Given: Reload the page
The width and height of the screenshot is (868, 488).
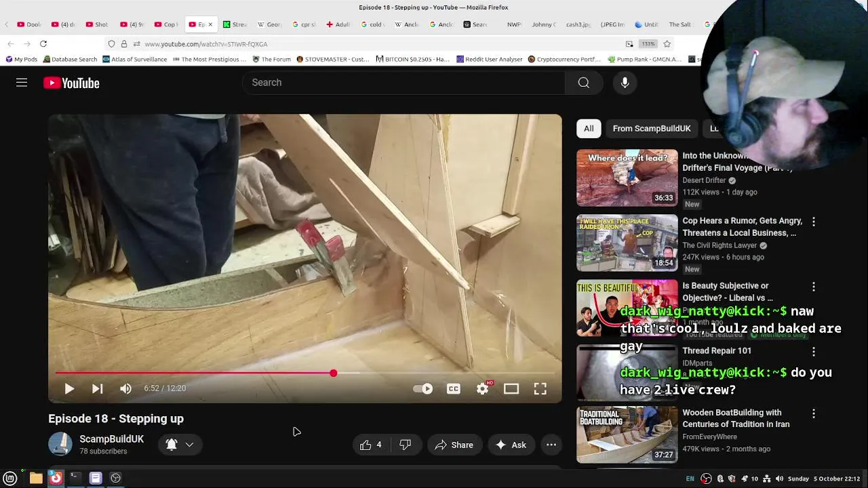Looking at the screenshot, I should point(43,44).
